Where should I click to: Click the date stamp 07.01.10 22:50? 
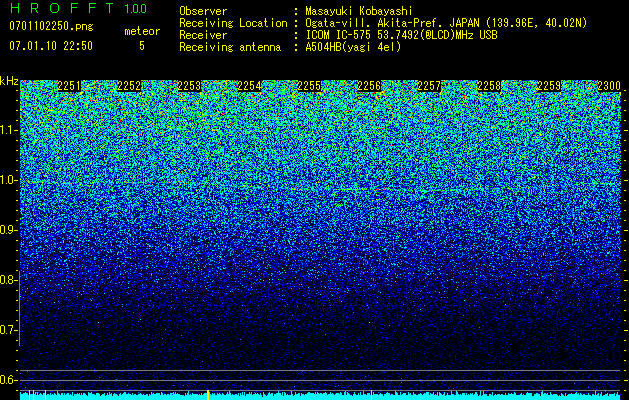tap(51, 46)
